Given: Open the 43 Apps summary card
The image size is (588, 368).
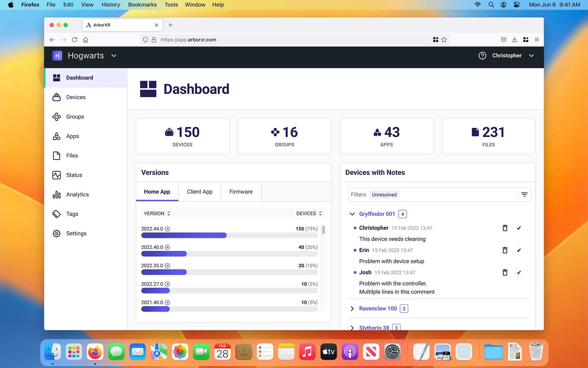Looking at the screenshot, I should [x=386, y=136].
